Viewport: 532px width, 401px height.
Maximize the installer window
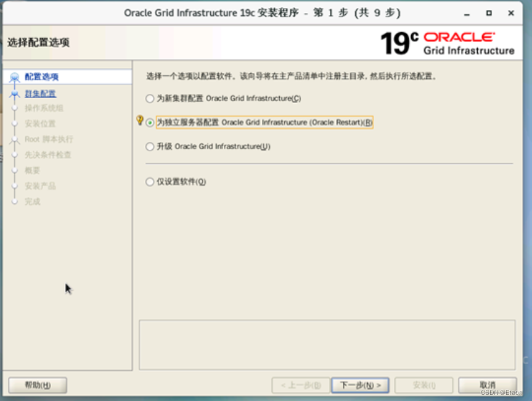coord(489,13)
